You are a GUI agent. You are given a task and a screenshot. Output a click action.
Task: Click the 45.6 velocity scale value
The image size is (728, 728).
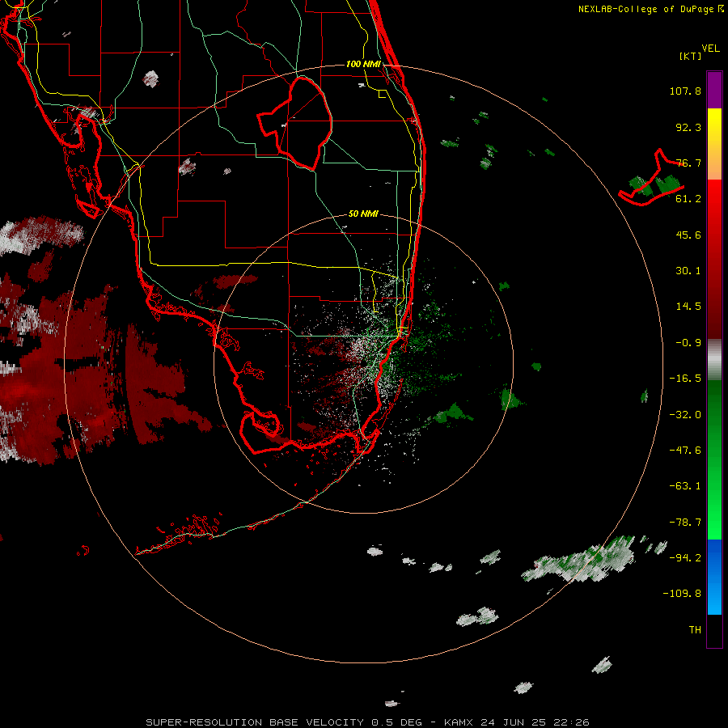point(688,235)
